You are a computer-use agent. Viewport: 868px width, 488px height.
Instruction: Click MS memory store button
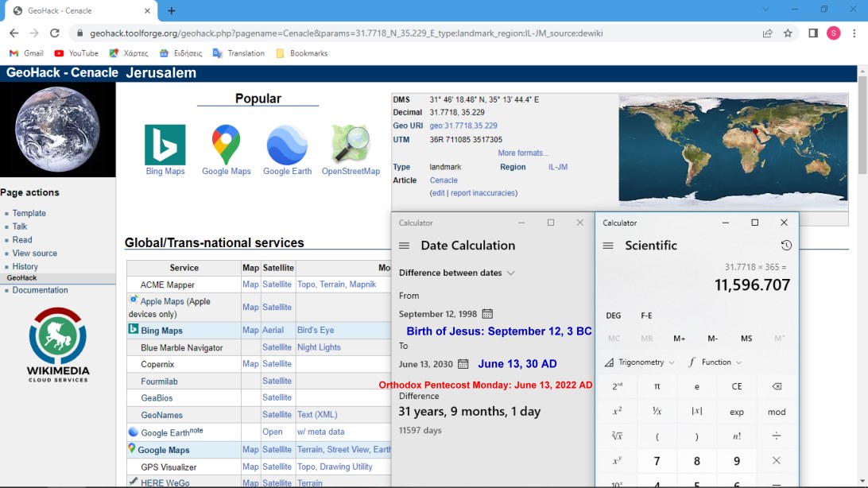[x=746, y=338]
